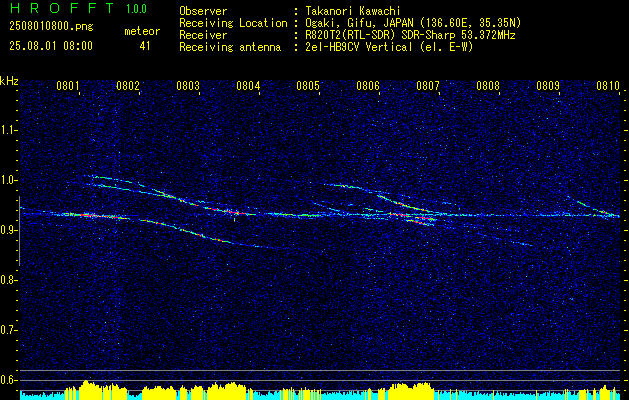Click the meteor count 41

pyautogui.click(x=145, y=46)
